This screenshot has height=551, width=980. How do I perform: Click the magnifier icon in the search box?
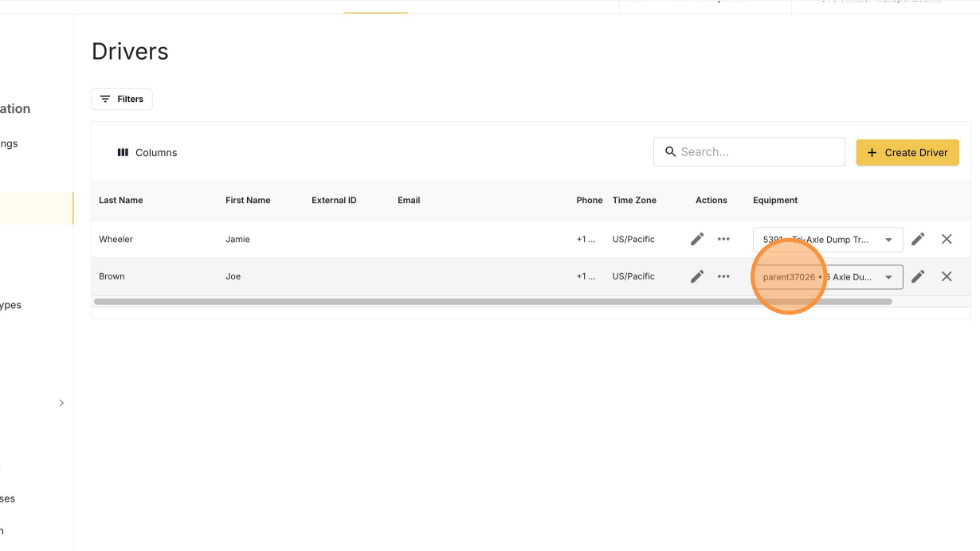click(670, 151)
